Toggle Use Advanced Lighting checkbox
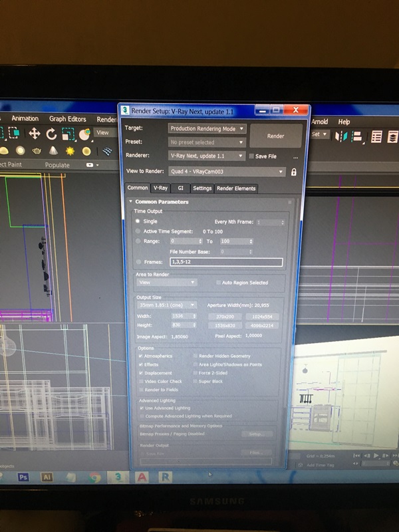 (x=142, y=408)
